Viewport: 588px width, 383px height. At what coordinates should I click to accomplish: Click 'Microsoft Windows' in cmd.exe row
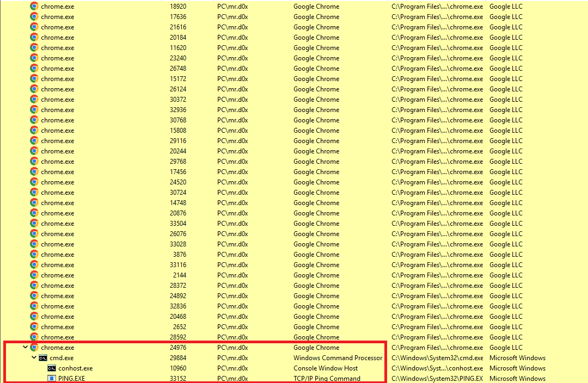click(x=518, y=358)
